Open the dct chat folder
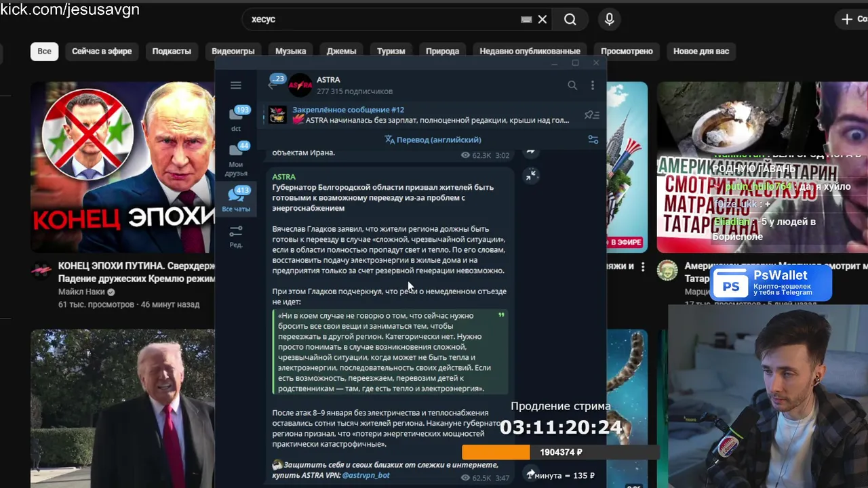The width and height of the screenshot is (868, 488). (236, 119)
